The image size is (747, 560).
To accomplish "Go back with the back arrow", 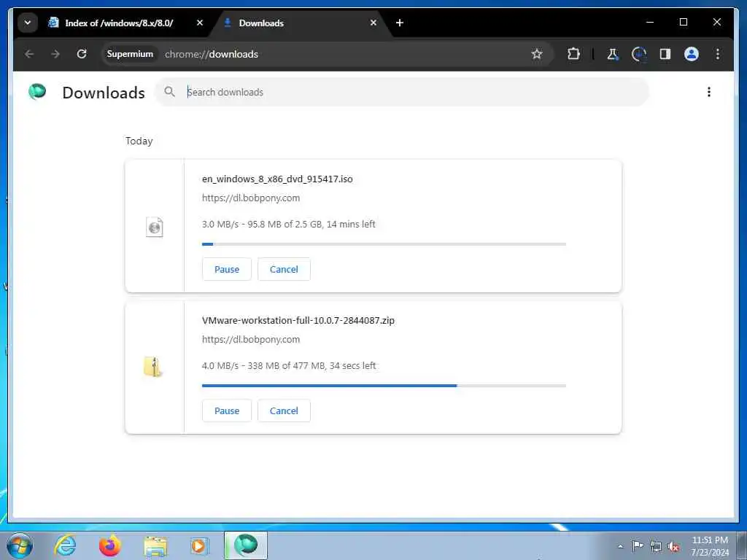I will tap(29, 54).
